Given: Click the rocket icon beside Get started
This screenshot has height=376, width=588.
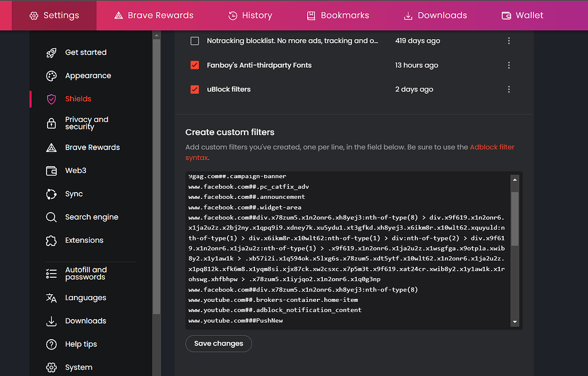Looking at the screenshot, I should pos(51,52).
